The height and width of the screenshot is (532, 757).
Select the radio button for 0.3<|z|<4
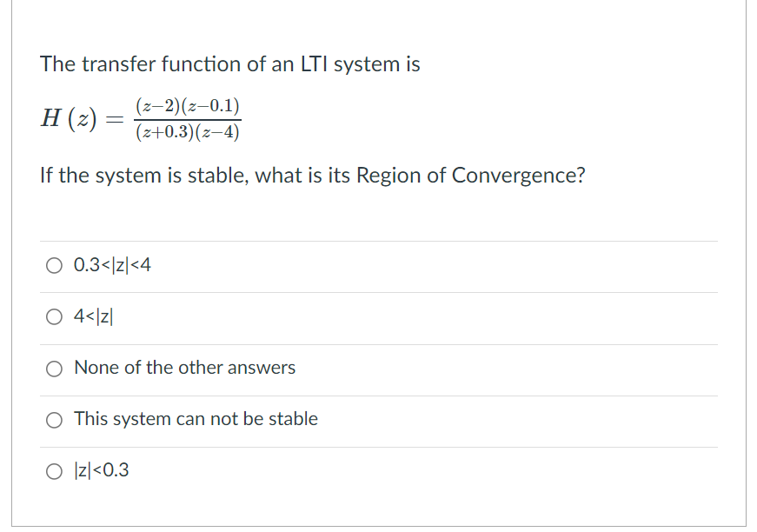pyautogui.click(x=54, y=264)
